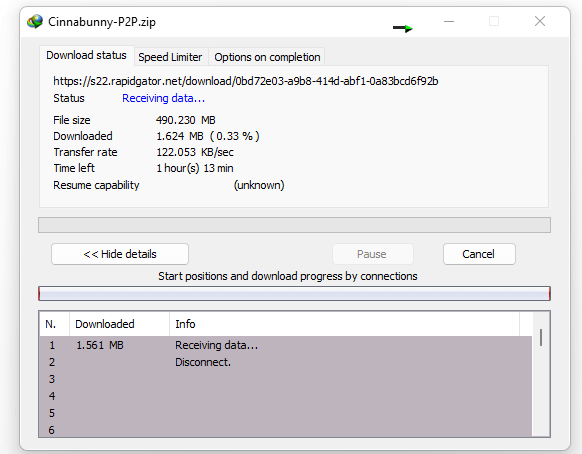This screenshot has width=582, height=454.
Task: Select connection row 1 receiving data
Action: pyautogui.click(x=286, y=345)
